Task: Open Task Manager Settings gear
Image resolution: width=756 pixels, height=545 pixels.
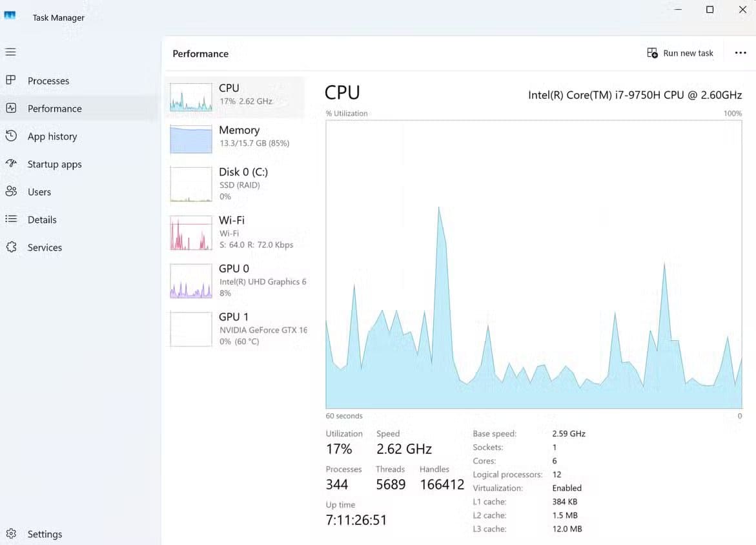Action: point(11,533)
